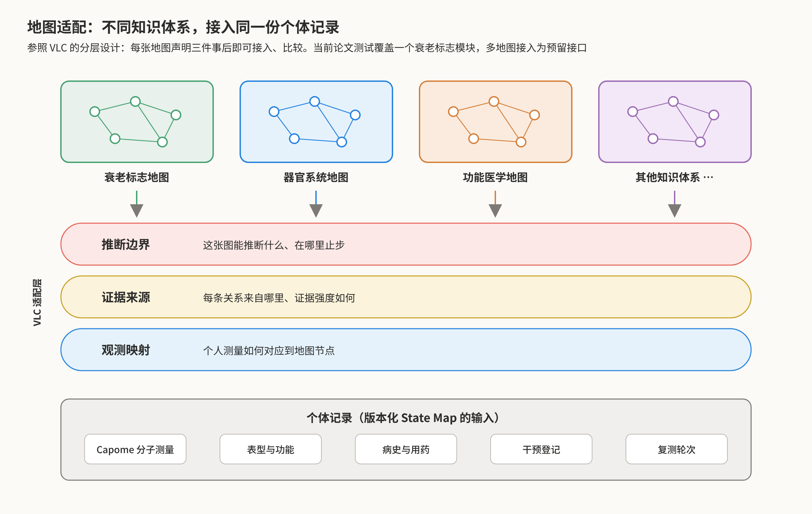Screen dimensions: 812x514
Task: Click the 个体记录（版本化 State Map 的输入） heading
Action: click(x=403, y=418)
